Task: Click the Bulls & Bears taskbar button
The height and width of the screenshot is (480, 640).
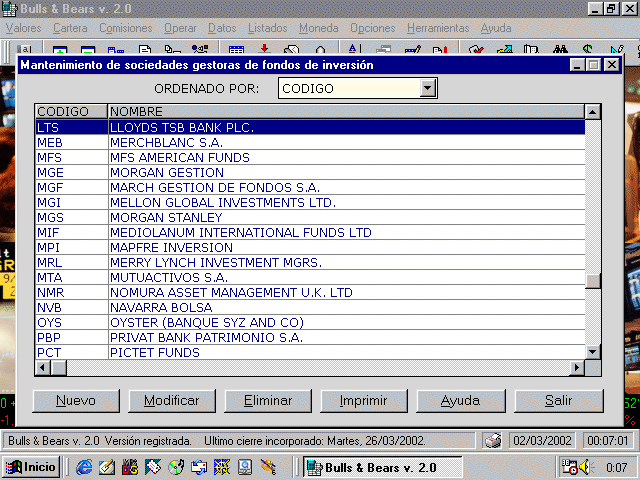Action: click(x=382, y=467)
